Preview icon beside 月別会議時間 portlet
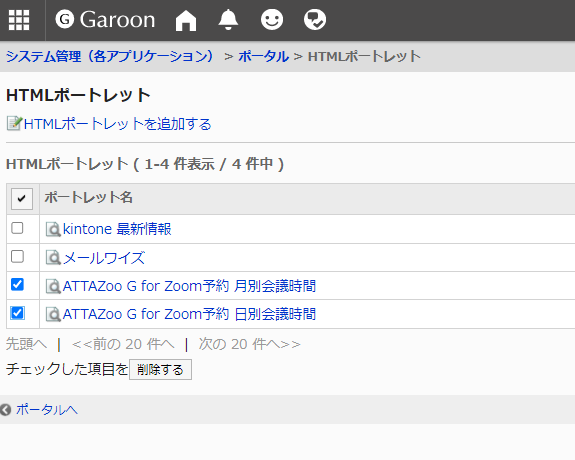575x460 pixels. click(x=53, y=286)
